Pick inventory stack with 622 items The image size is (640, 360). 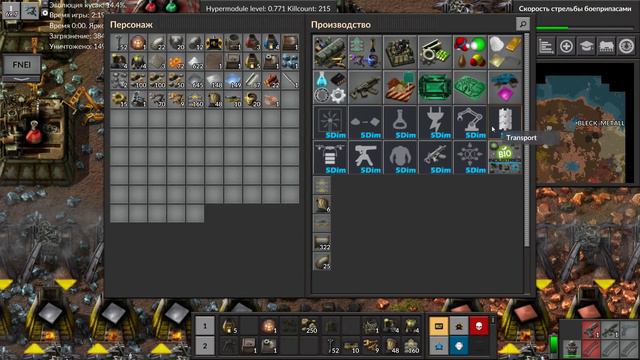(195, 61)
